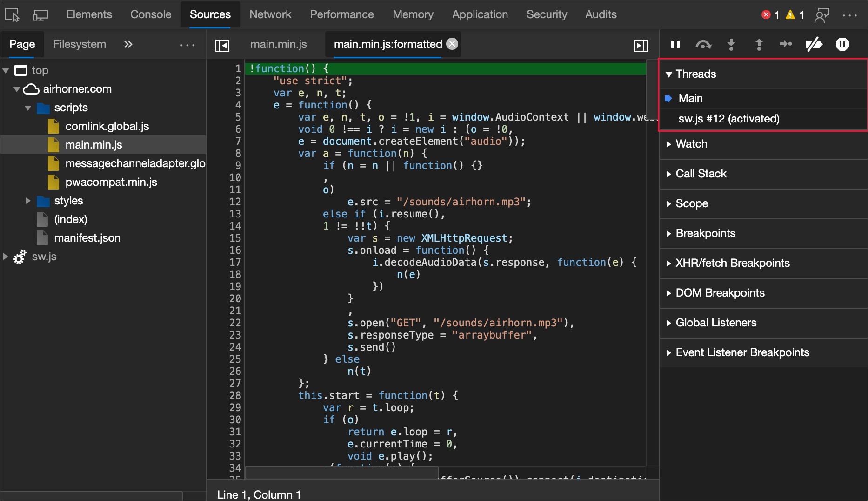Step into the next function call
868x501 pixels.
click(731, 44)
